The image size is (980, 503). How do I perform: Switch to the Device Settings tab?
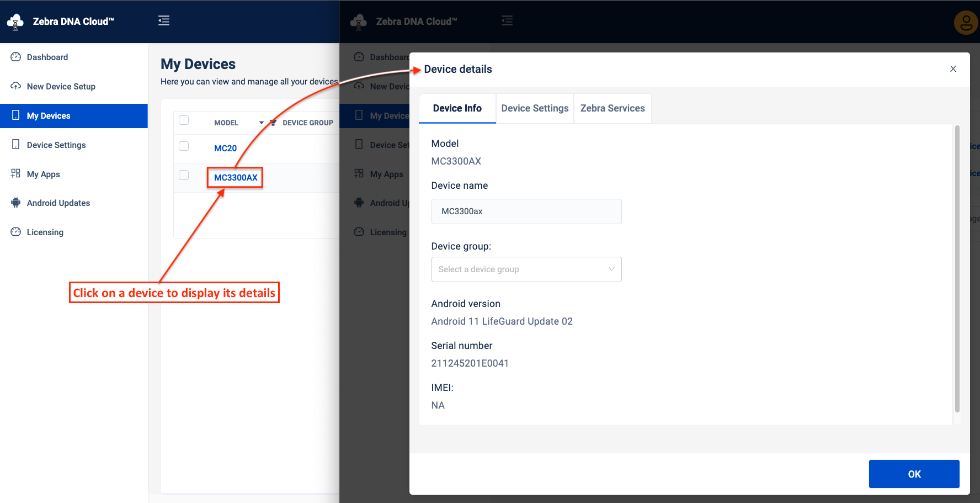tap(535, 108)
